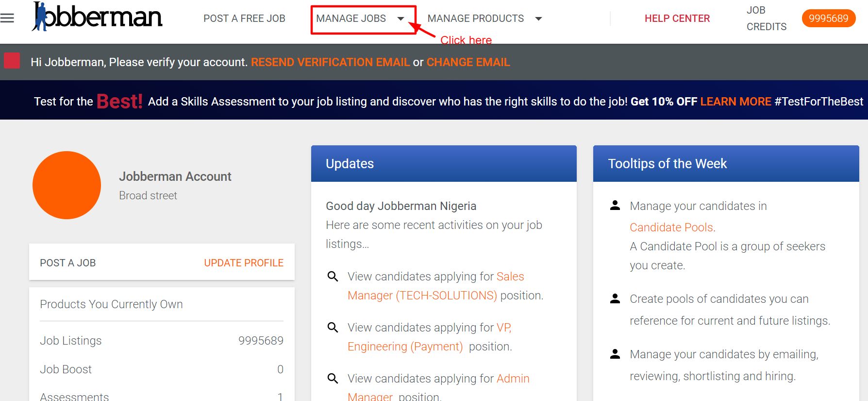The image size is (868, 401).
Task: Open Admin Manager position link
Action: (x=439, y=387)
